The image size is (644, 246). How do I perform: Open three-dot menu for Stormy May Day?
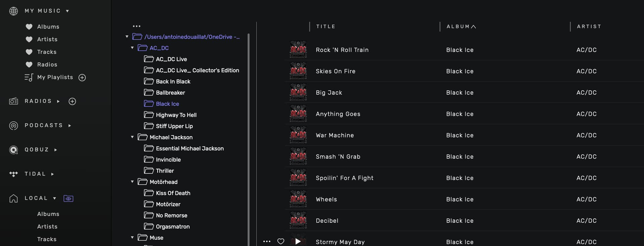pyautogui.click(x=267, y=241)
